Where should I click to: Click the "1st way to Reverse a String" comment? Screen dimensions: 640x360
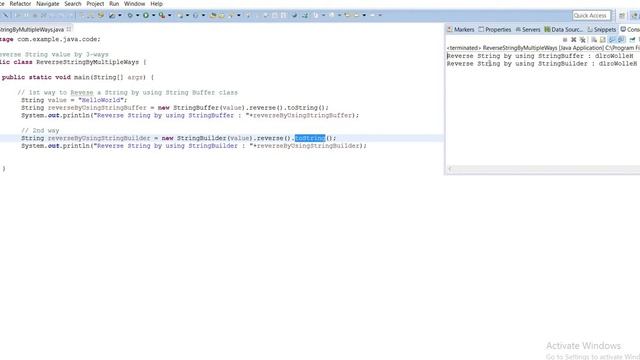point(127,93)
